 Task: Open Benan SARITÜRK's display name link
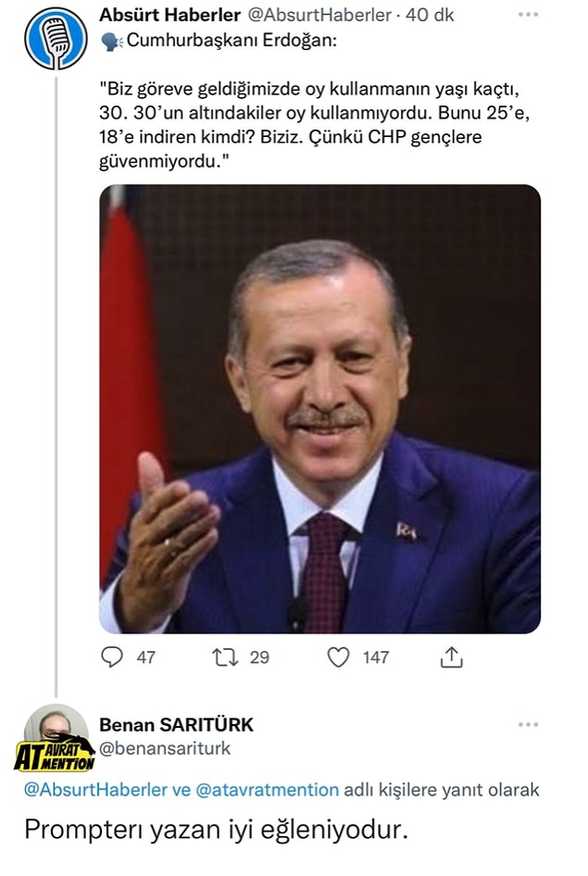click(x=176, y=724)
